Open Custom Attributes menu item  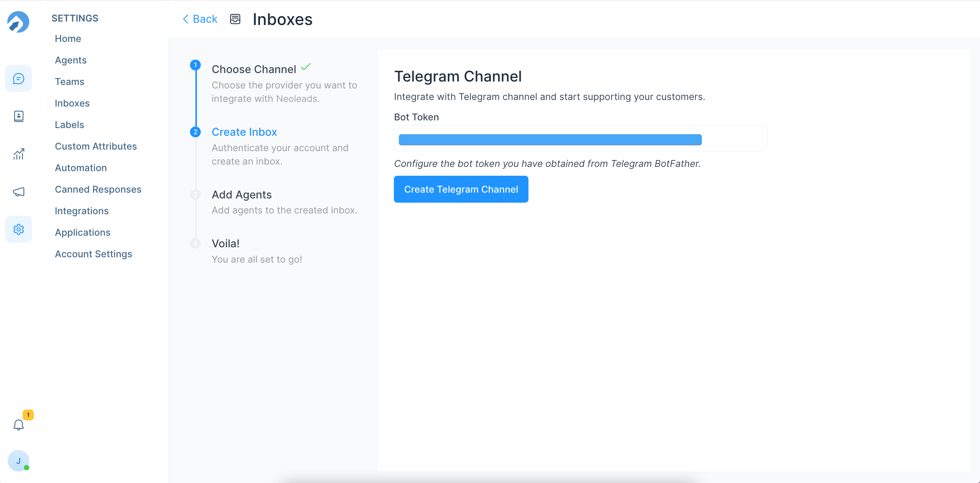pyautogui.click(x=96, y=147)
